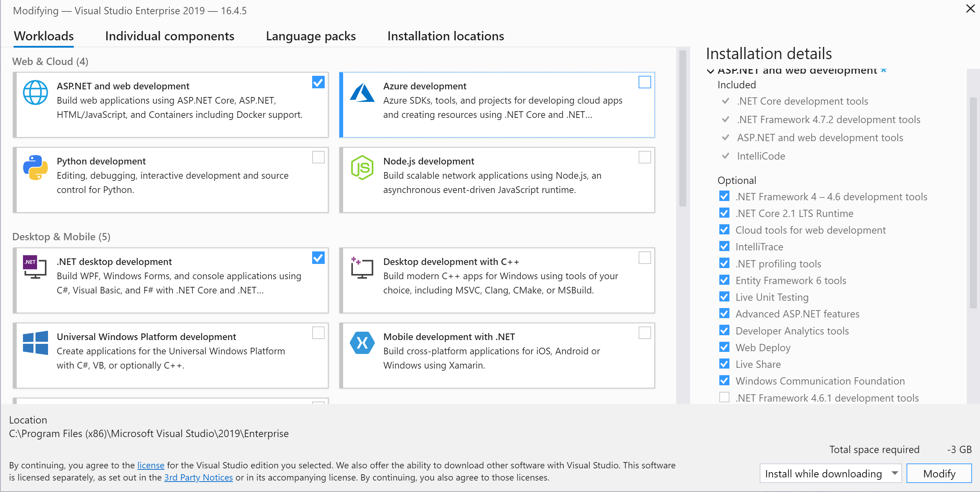Click the Azure development logo icon
The width and height of the screenshot is (980, 492).
pos(362,92)
